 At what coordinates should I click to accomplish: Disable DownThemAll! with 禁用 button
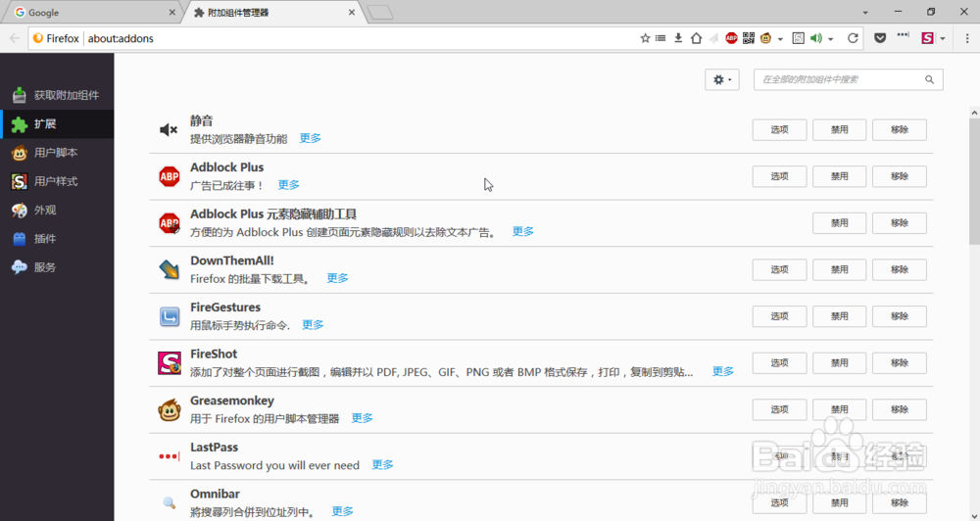tap(840, 270)
